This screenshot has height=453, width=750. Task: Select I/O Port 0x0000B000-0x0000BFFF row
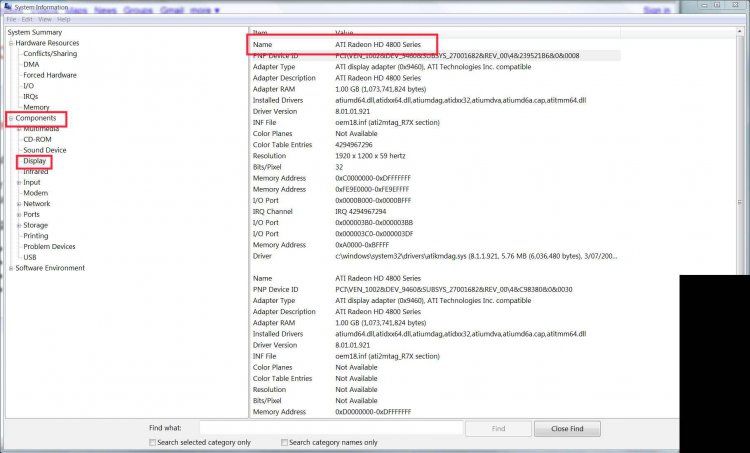(x=435, y=200)
